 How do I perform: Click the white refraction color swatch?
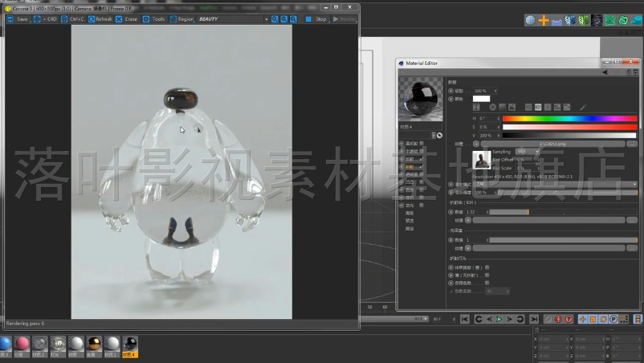(x=481, y=99)
